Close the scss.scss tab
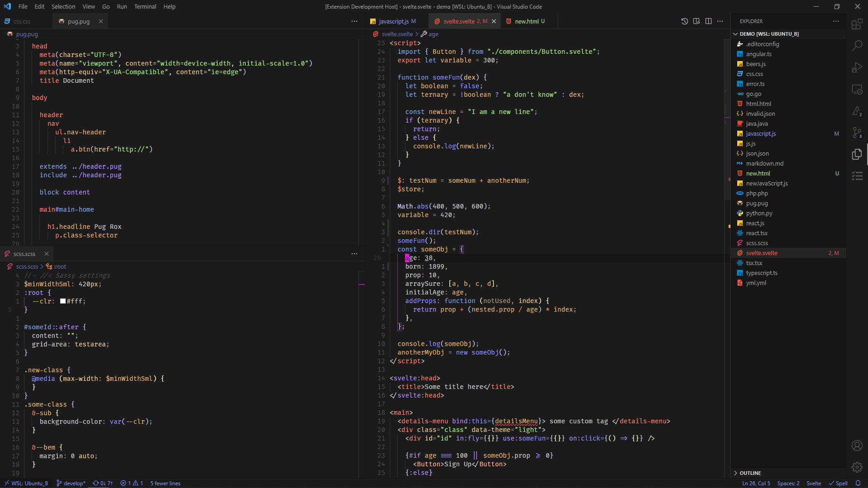Viewport: 868px width, 488px height. tap(47, 254)
